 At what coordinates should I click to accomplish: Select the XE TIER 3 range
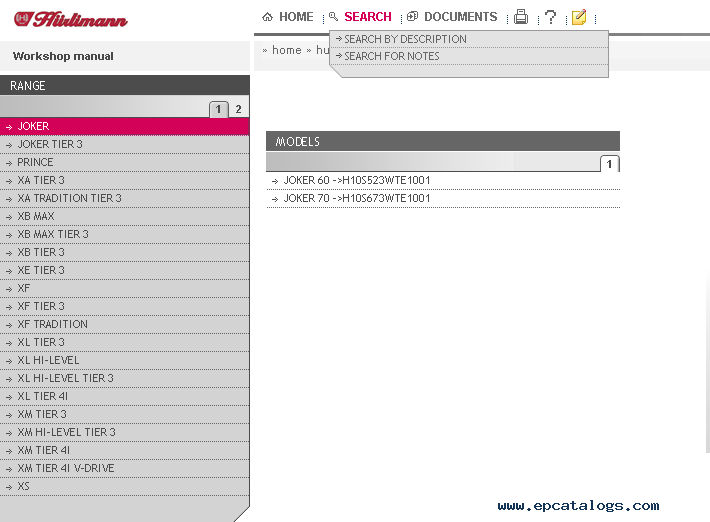pyautogui.click(x=125, y=270)
